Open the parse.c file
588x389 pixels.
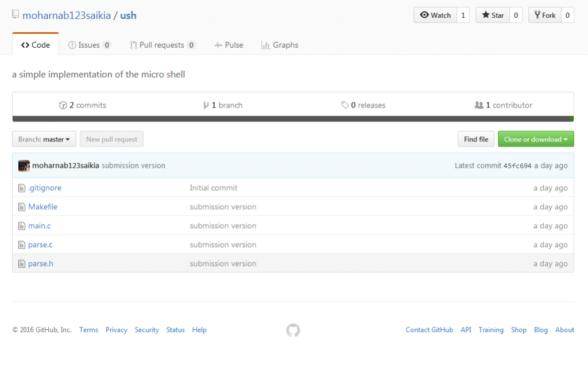click(x=40, y=245)
